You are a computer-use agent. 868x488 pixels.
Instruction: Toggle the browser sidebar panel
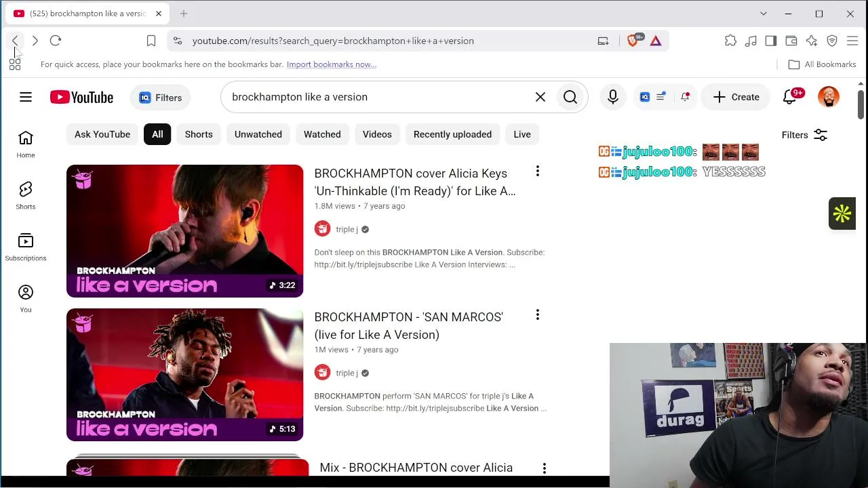click(x=771, y=41)
